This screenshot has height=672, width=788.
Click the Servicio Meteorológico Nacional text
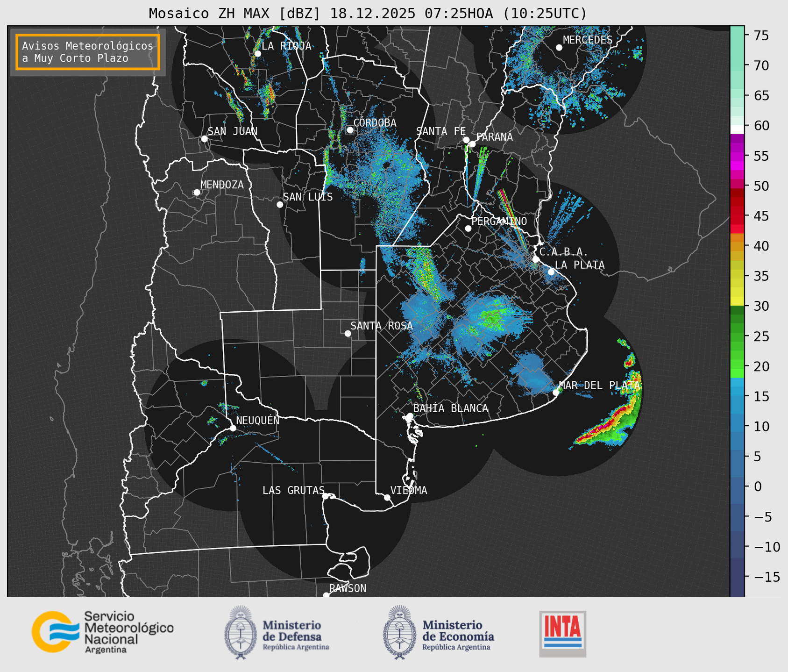pyautogui.click(x=129, y=632)
